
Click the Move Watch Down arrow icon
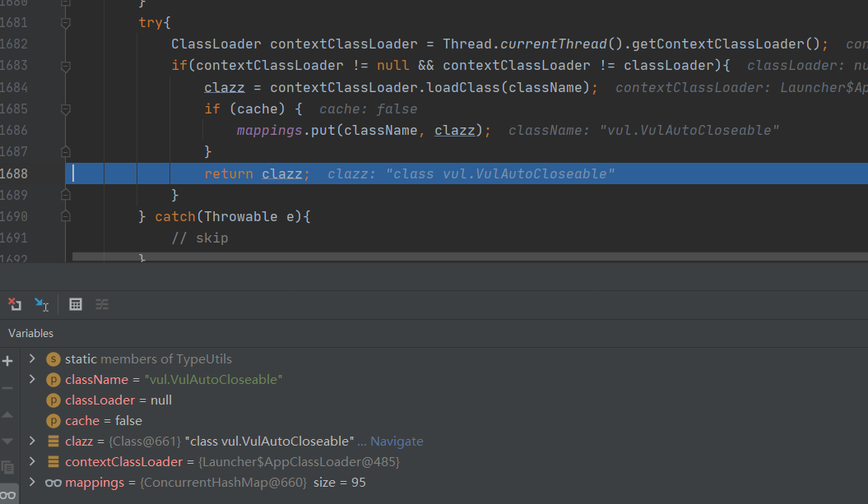[x=8, y=442]
